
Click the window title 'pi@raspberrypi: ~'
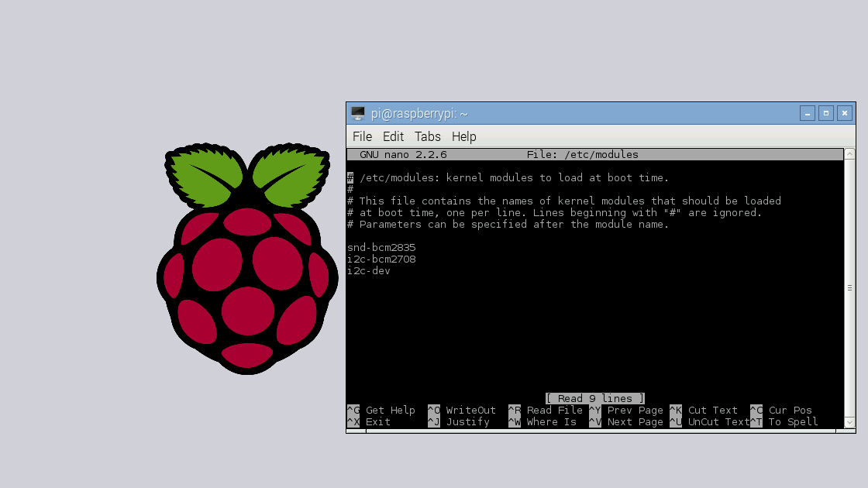click(419, 113)
